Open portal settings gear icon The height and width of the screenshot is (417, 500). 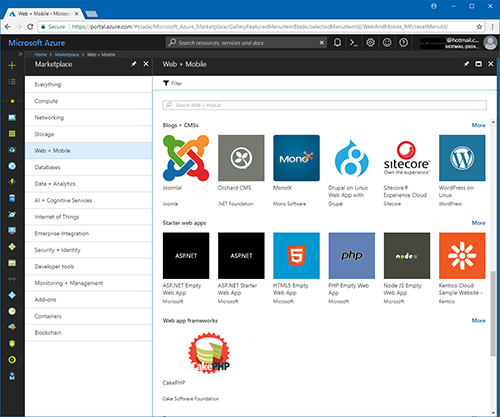click(370, 43)
